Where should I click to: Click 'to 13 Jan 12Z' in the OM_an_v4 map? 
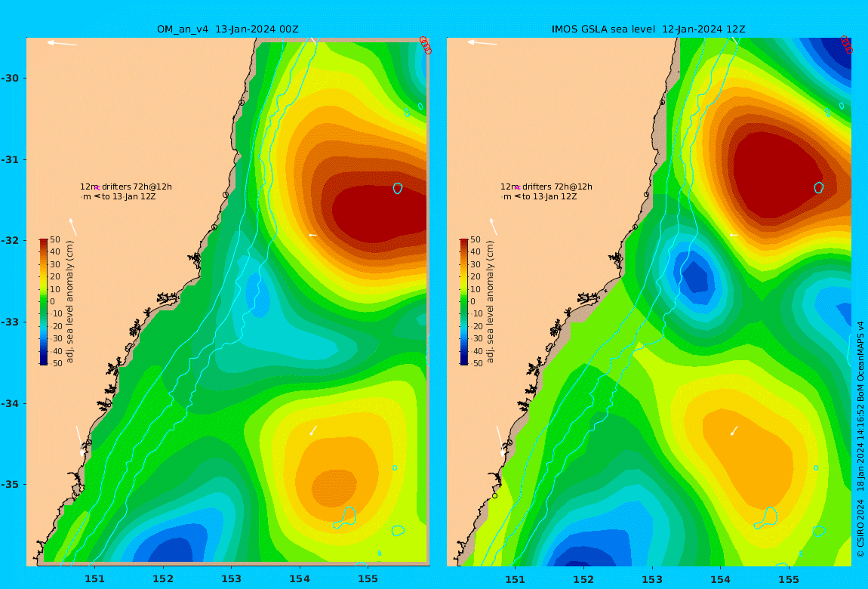click(129, 196)
